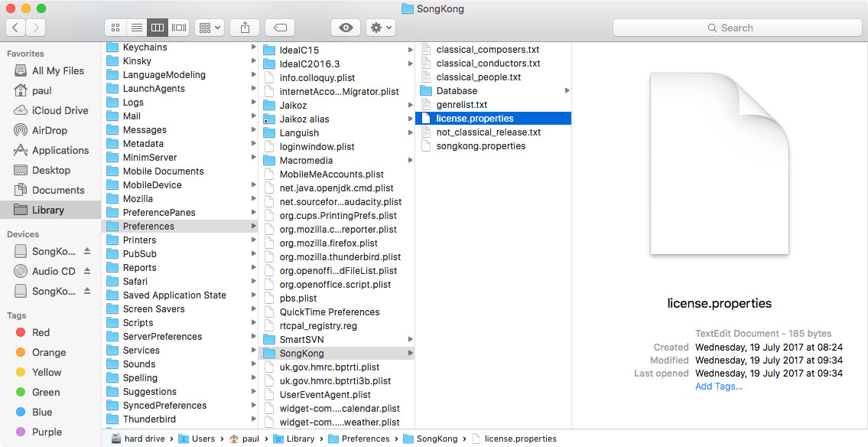Click Preferences in path bar

click(359, 439)
